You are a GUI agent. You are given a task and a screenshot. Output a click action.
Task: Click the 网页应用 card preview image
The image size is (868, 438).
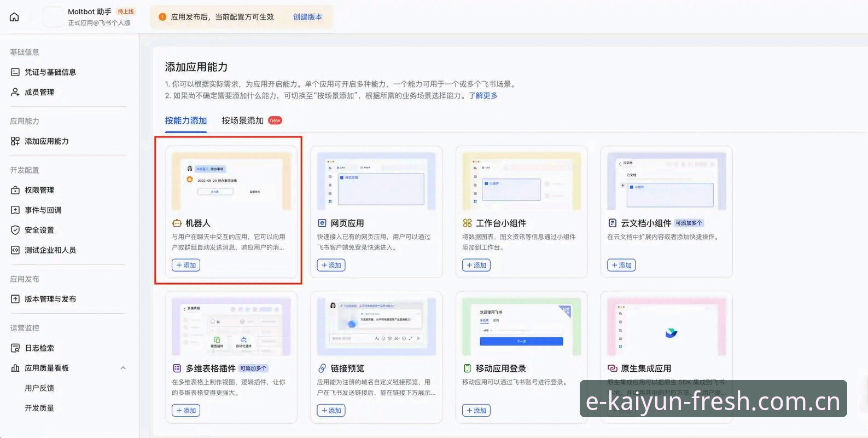pos(376,181)
